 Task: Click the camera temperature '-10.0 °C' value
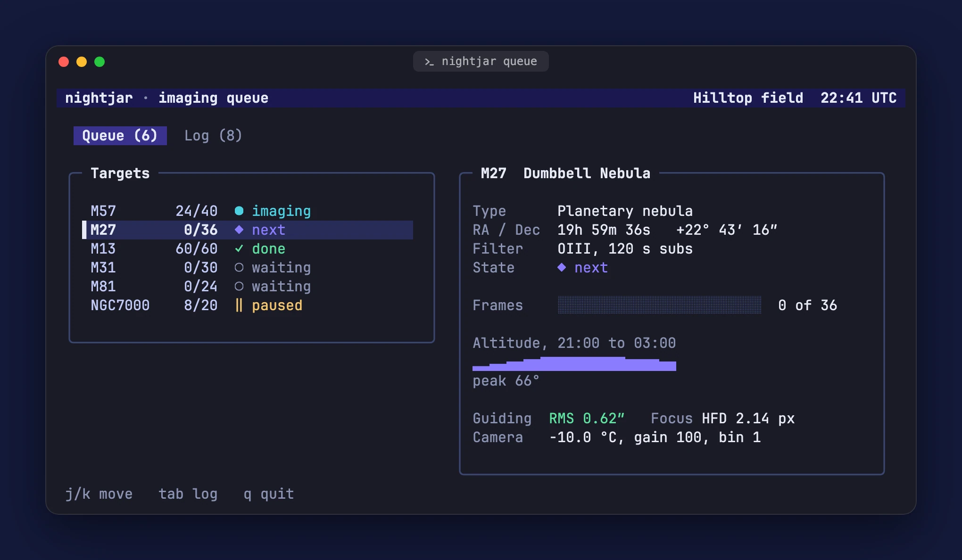pos(583,437)
